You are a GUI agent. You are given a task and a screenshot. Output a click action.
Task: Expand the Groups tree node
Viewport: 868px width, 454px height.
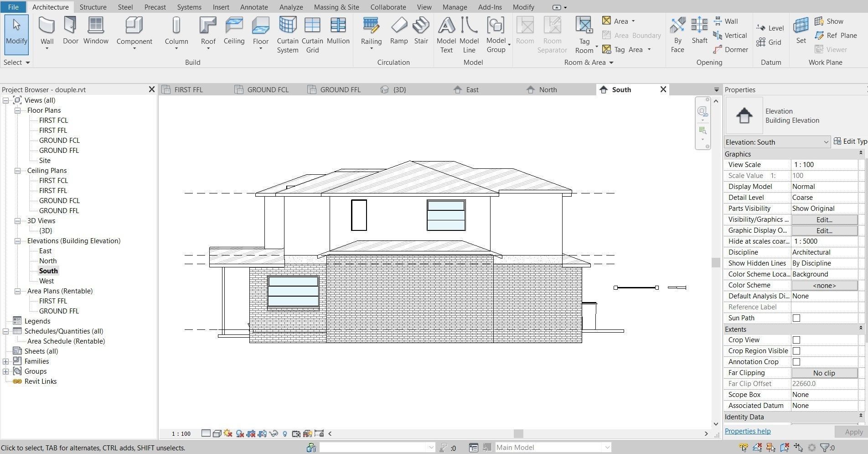coord(5,371)
